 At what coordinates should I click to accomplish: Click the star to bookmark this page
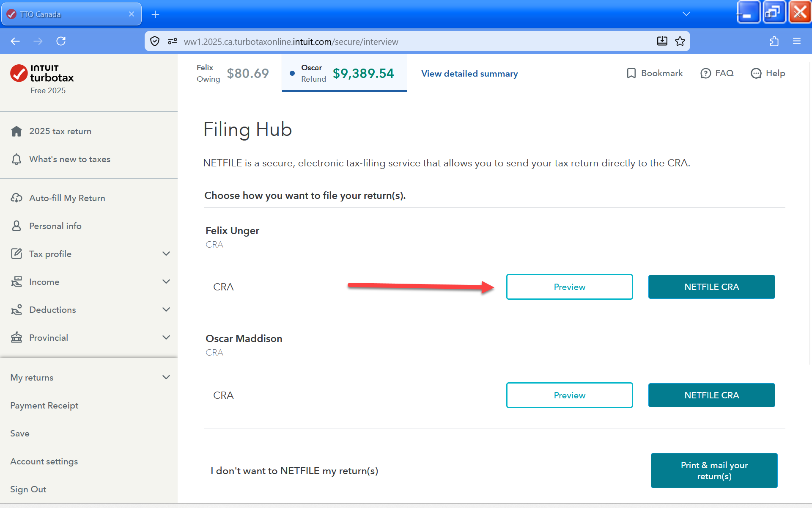(x=680, y=41)
